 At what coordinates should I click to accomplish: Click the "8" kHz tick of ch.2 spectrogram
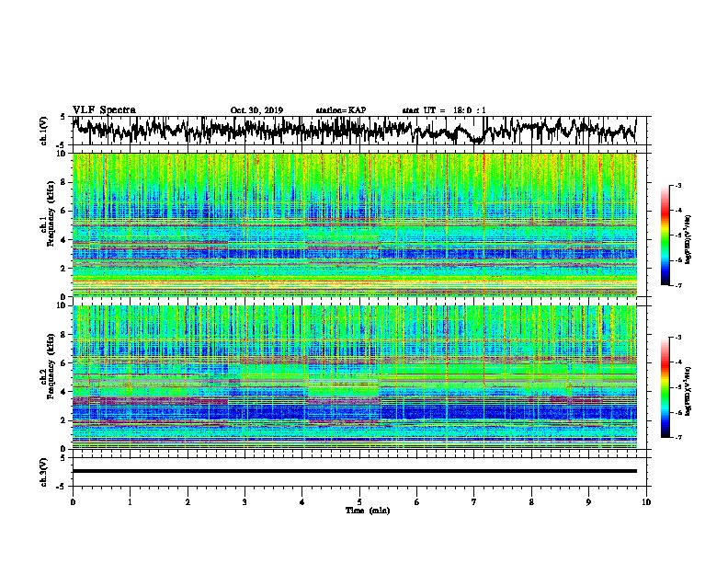(64, 335)
